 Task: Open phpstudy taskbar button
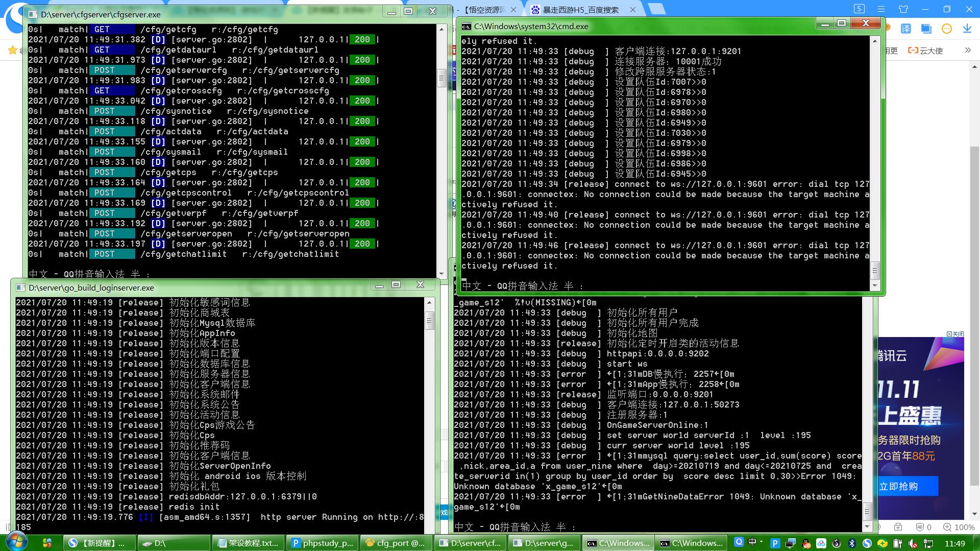[x=322, y=543]
